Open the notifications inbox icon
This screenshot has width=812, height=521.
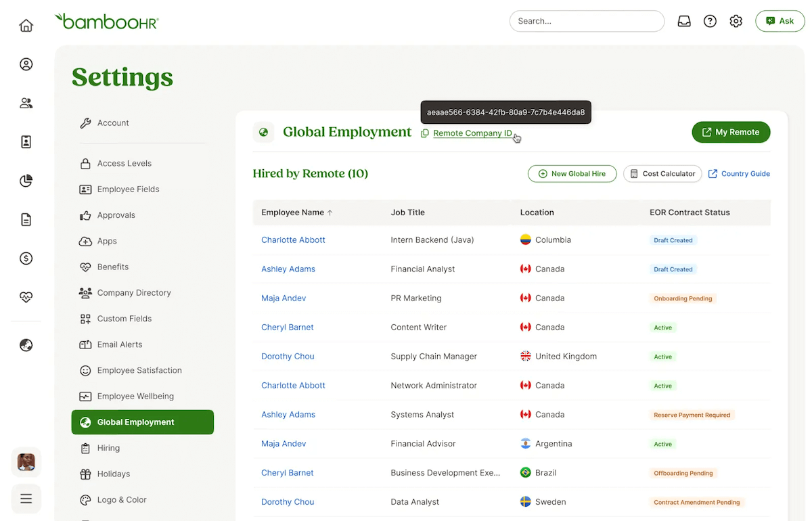(684, 21)
